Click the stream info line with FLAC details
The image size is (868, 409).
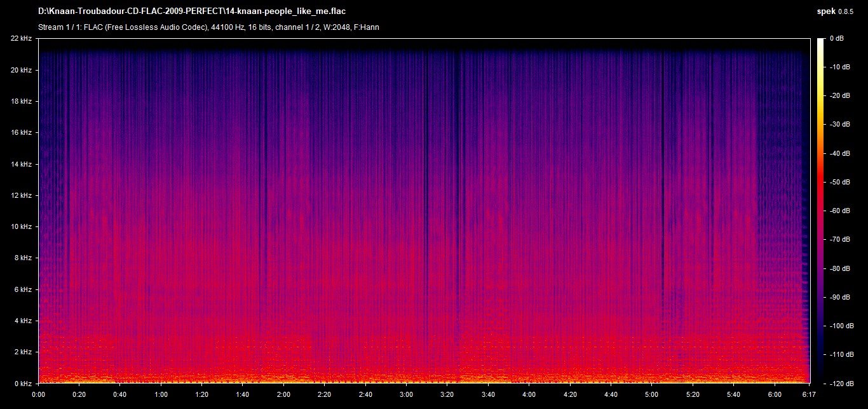coord(209,27)
